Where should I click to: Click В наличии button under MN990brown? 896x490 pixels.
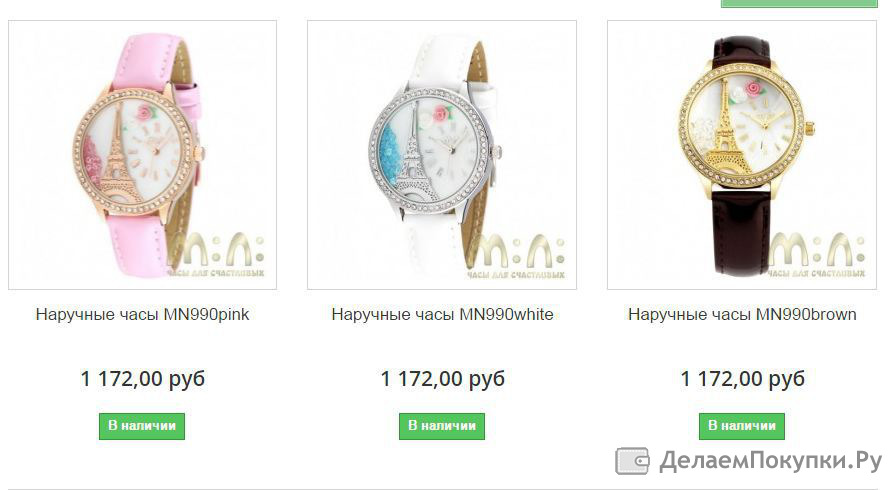[x=742, y=426]
